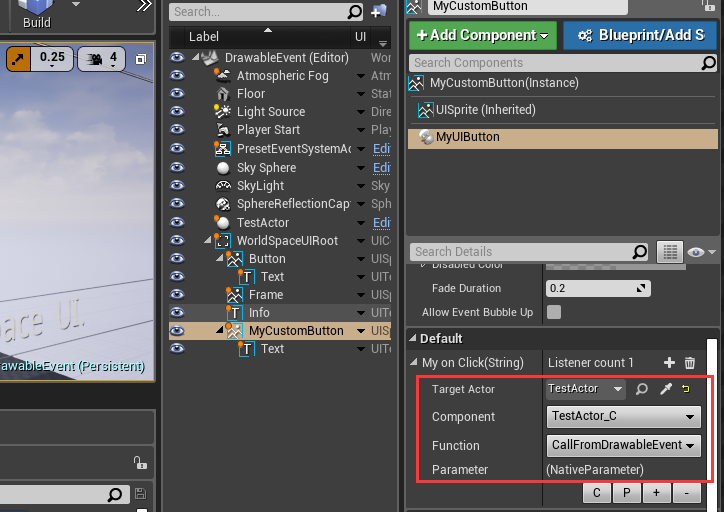This screenshot has width=724, height=512.
Task: Collapse MyCustomButton's children
Action: point(220,330)
